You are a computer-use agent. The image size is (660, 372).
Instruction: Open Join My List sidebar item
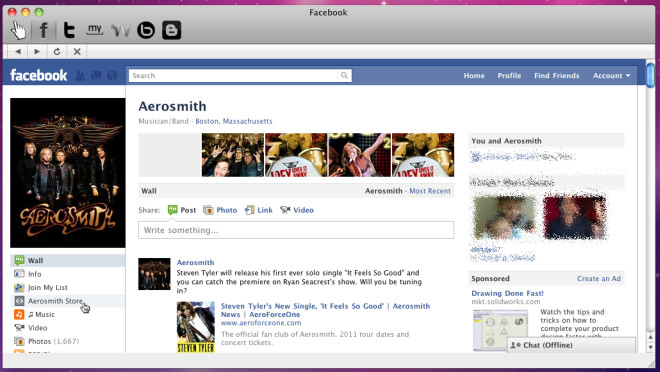point(68,287)
